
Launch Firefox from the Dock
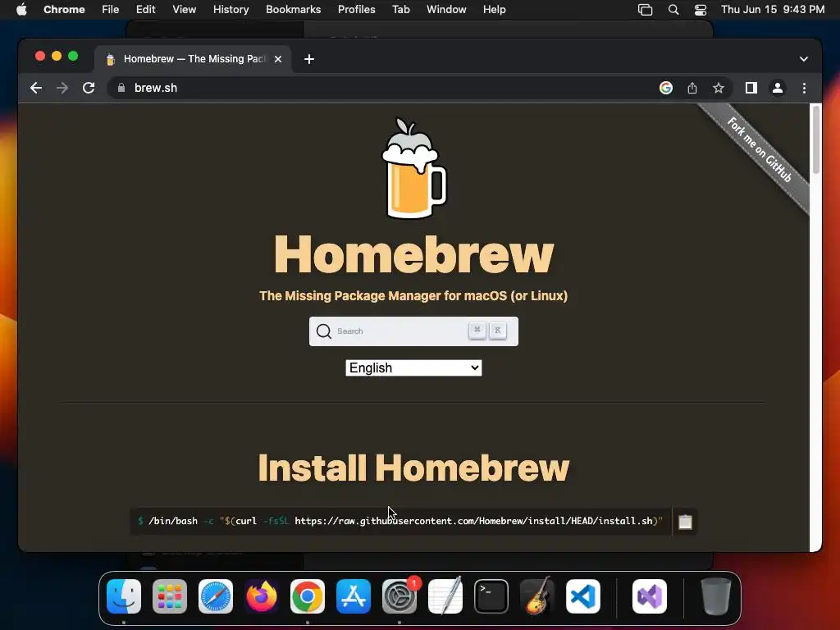tap(262, 596)
